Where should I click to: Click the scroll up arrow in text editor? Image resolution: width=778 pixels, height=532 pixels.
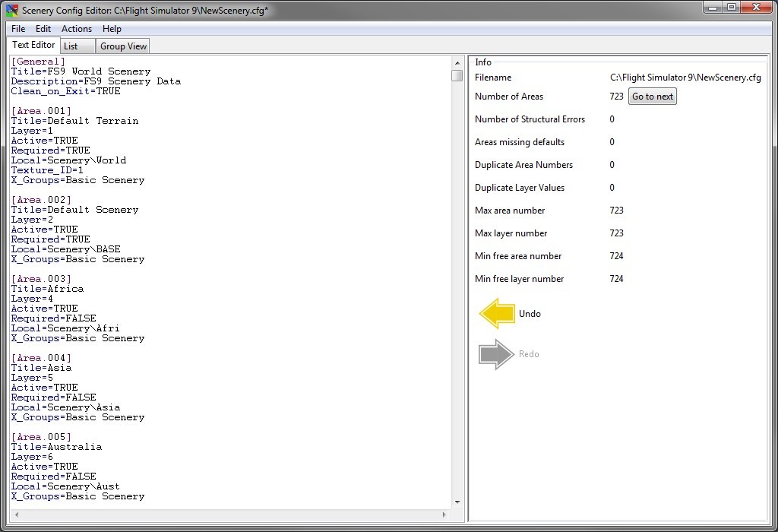(x=457, y=62)
